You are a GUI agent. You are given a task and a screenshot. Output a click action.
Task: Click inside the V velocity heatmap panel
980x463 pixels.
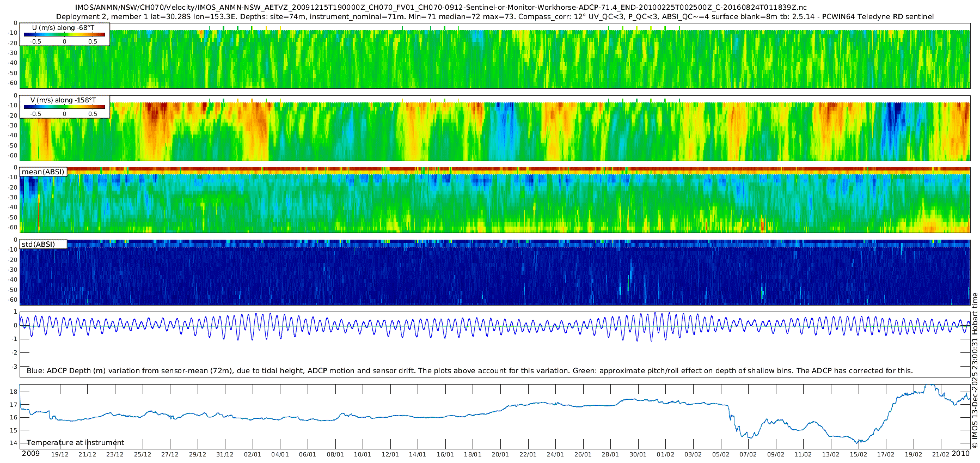(495, 128)
